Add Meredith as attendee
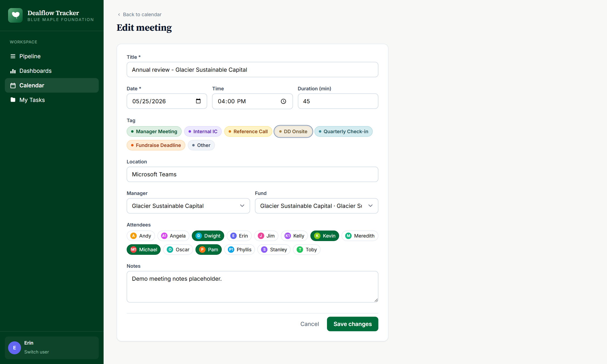This screenshot has height=364, width=607. coord(360,236)
